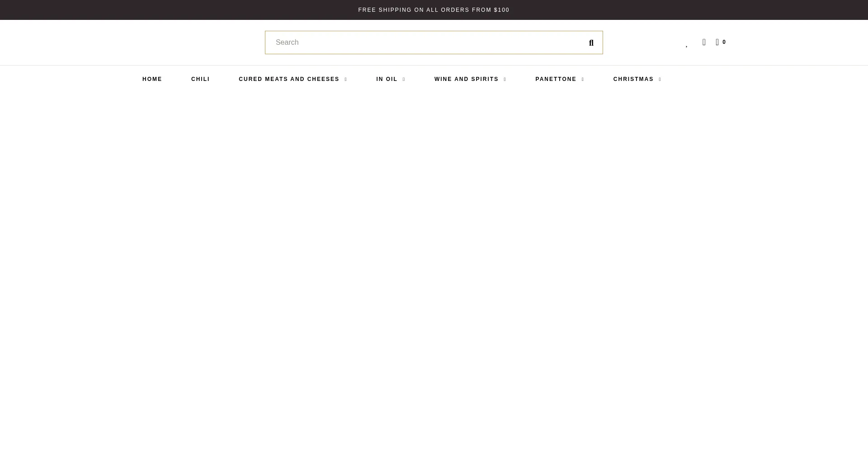
Task: Select Cured Meats and Cheeses menu label
Action: click(x=289, y=79)
